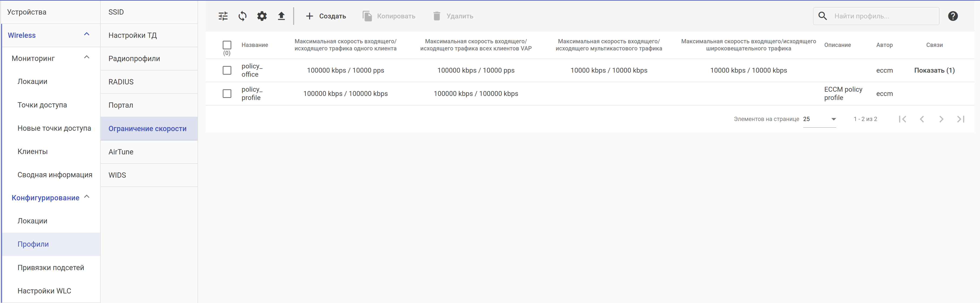Image resolution: width=980 pixels, height=303 pixels.
Task: Open the gear settings icon
Action: click(262, 16)
